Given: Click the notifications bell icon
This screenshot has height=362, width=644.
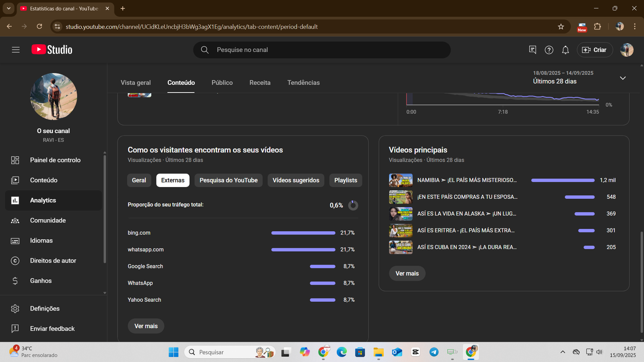Looking at the screenshot, I should pos(565,50).
